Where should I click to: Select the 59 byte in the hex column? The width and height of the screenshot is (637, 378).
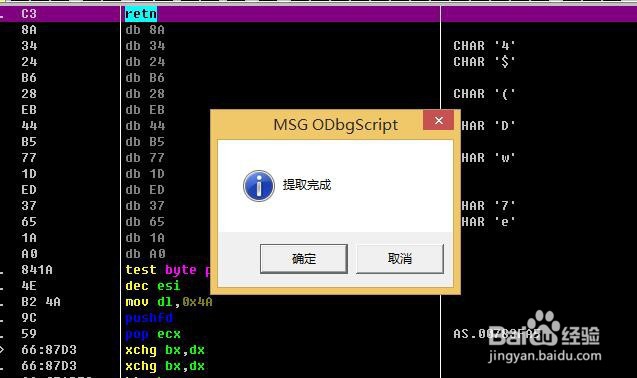29,334
